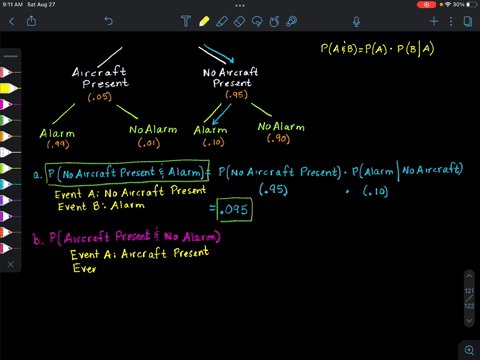Select the hand tool in the toolbar
This screenshot has width=480, height=360.
274,21
